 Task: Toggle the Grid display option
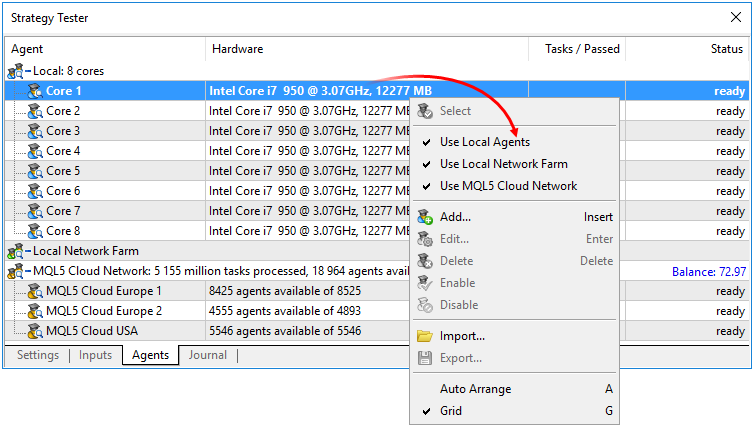[x=515, y=411]
